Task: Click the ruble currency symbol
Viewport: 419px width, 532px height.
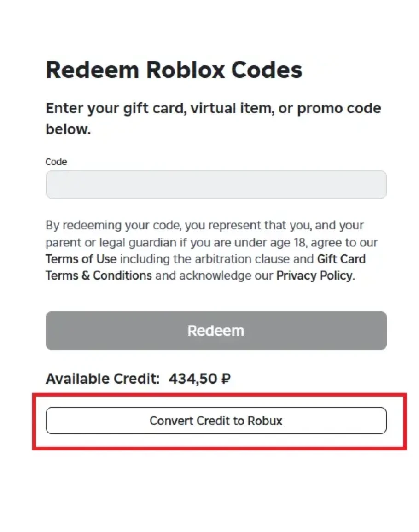Action: (x=225, y=379)
